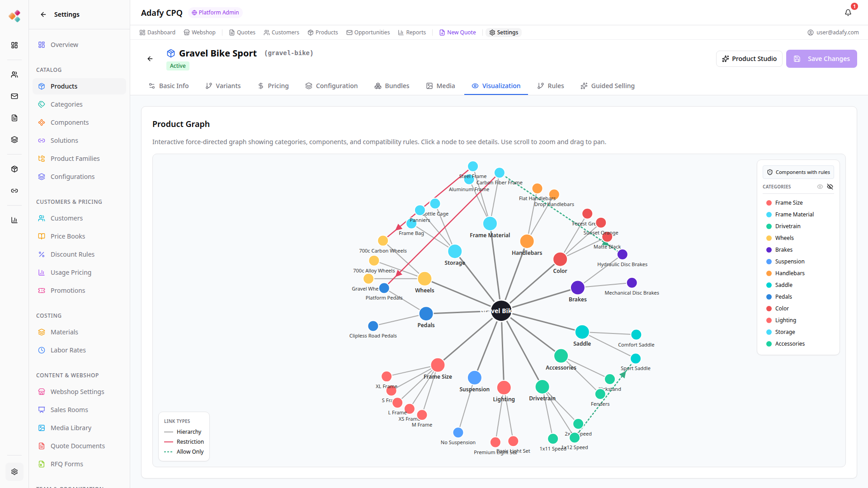
Task: Click the users icon in left rail
Action: (x=14, y=75)
